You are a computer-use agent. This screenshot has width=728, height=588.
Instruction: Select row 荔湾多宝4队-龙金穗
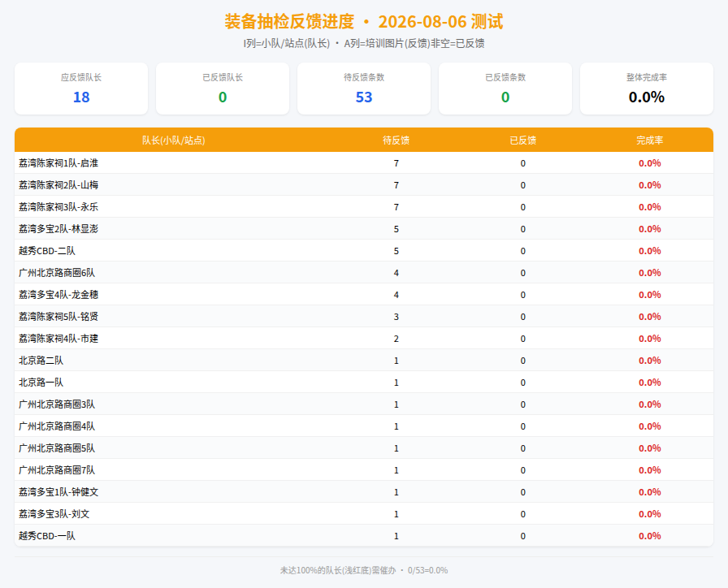click(364, 294)
